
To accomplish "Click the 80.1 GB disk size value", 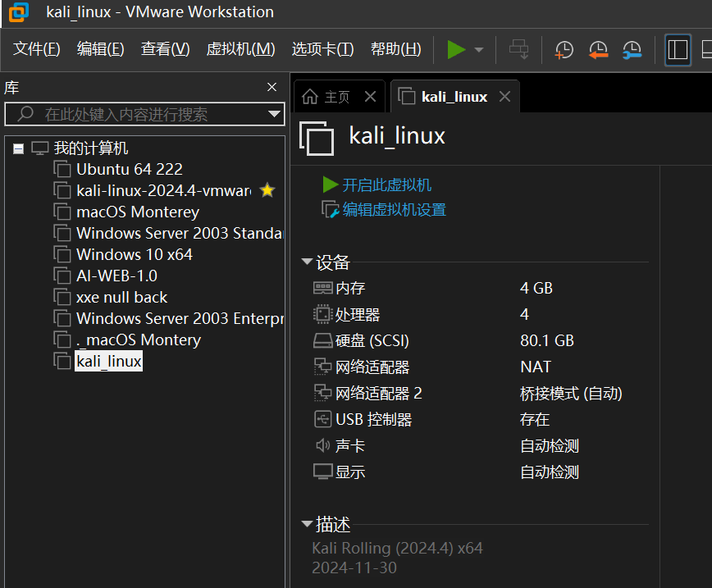I will coord(547,340).
